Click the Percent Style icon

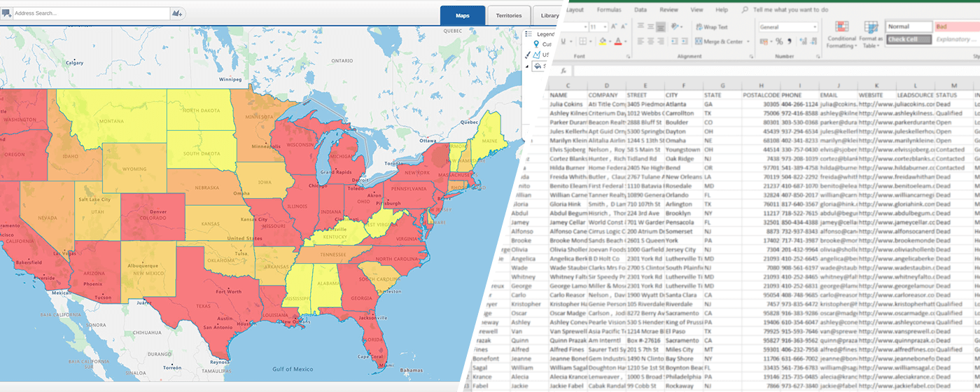tap(779, 41)
